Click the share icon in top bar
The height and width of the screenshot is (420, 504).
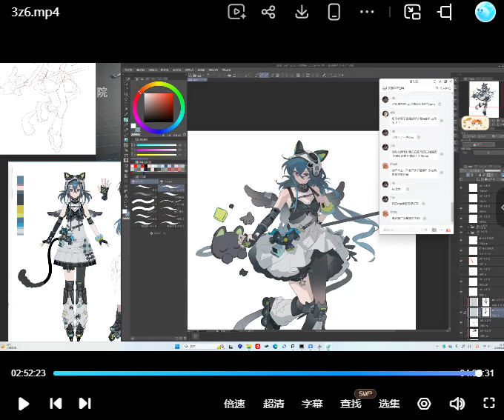point(268,12)
